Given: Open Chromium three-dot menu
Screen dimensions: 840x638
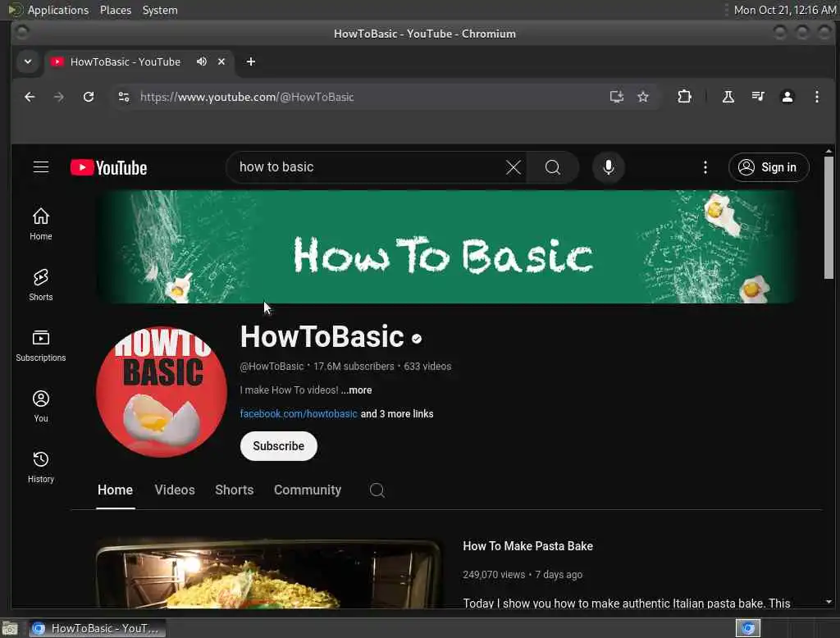Looking at the screenshot, I should pos(816,97).
